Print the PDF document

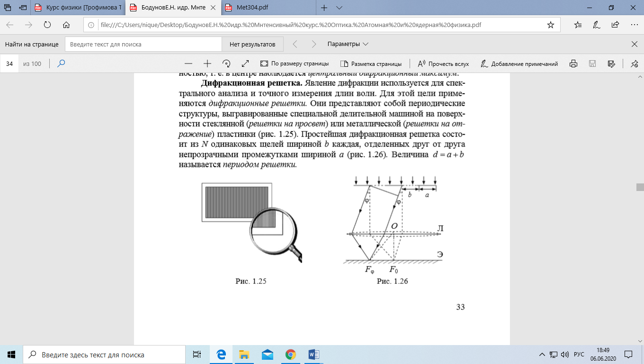point(573,64)
